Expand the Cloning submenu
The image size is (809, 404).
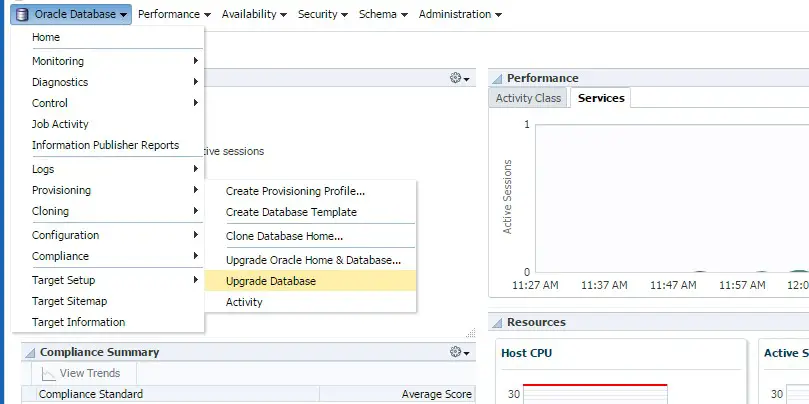coord(107,212)
